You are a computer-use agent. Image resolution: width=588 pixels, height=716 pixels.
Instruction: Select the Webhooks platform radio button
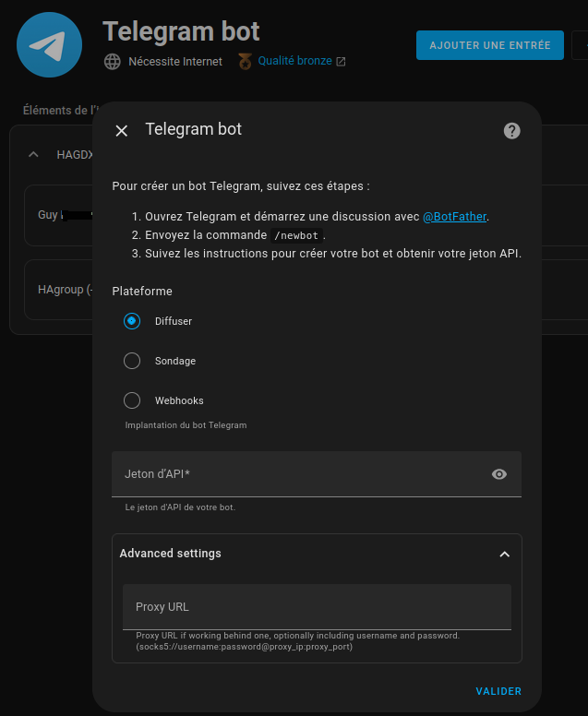click(132, 400)
